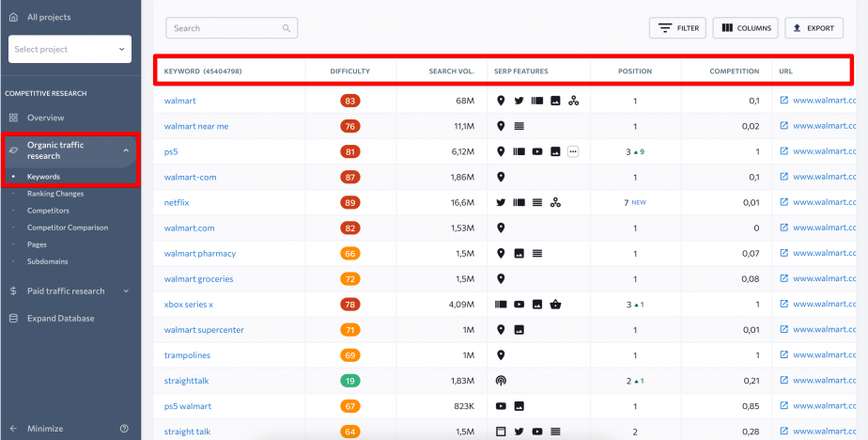Viewport: 868px width, 440px height.
Task: Open the straighttalk keyword link
Action: pyautogui.click(x=186, y=381)
